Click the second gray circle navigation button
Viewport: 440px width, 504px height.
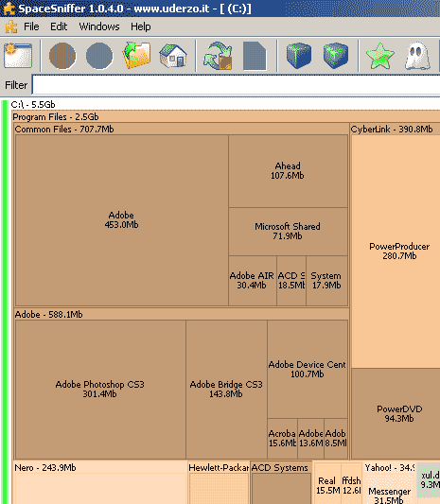point(99,56)
